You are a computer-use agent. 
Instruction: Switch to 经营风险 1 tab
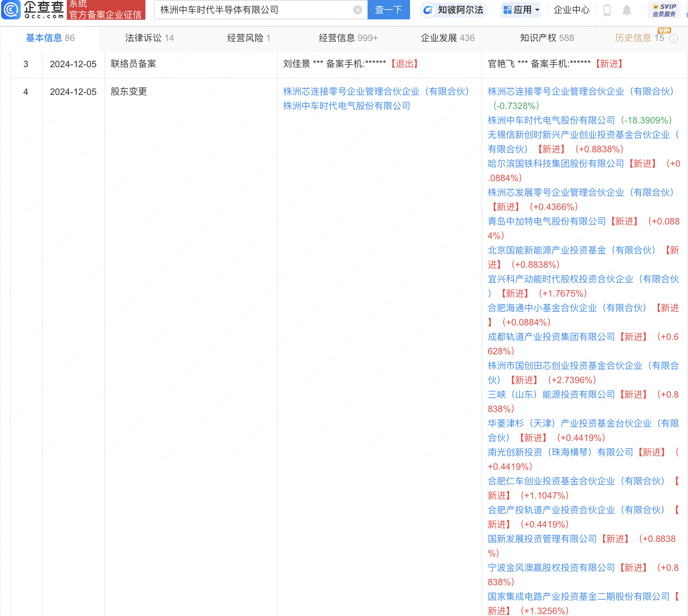[249, 38]
